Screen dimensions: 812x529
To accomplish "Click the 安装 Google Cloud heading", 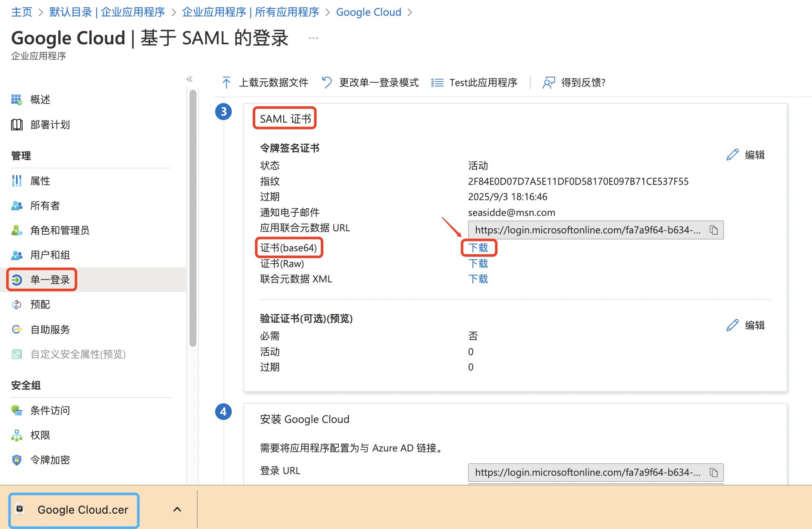I will click(x=305, y=420).
